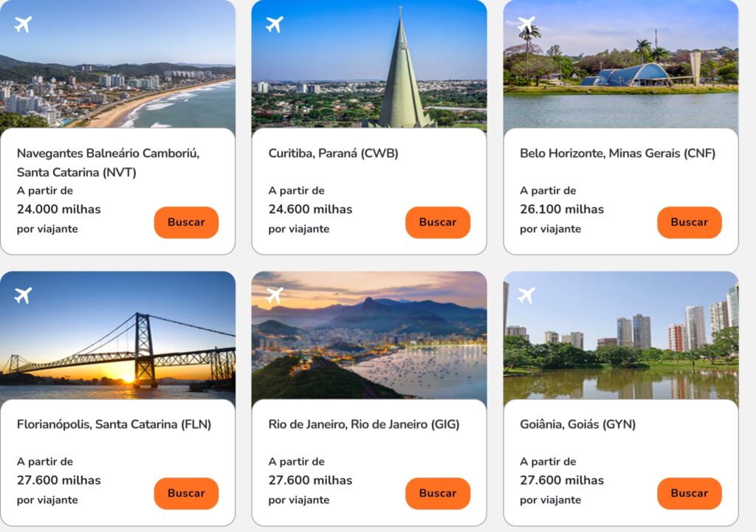The image size is (756, 532).
Task: Hit Buscar for Rio de Janeiro
Action: point(438,494)
